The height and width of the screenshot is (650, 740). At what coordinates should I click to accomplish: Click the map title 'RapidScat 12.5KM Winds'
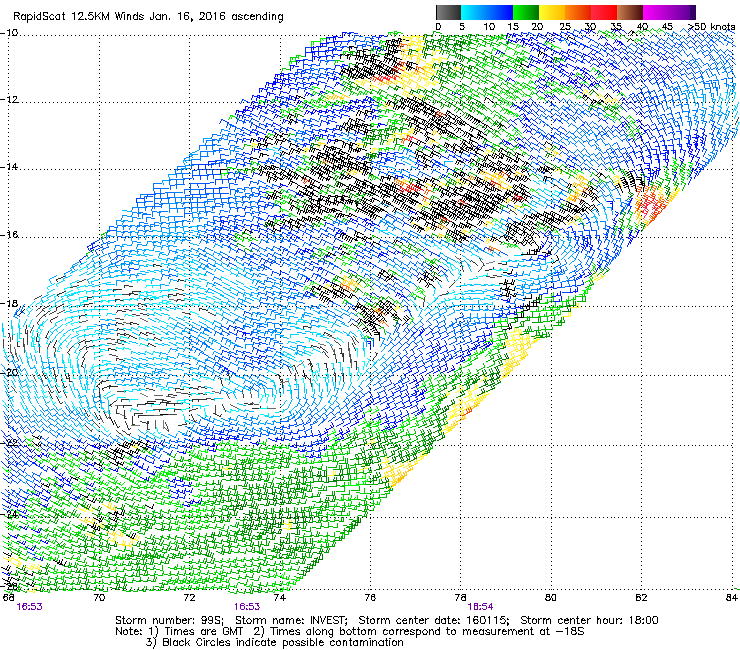(x=79, y=17)
